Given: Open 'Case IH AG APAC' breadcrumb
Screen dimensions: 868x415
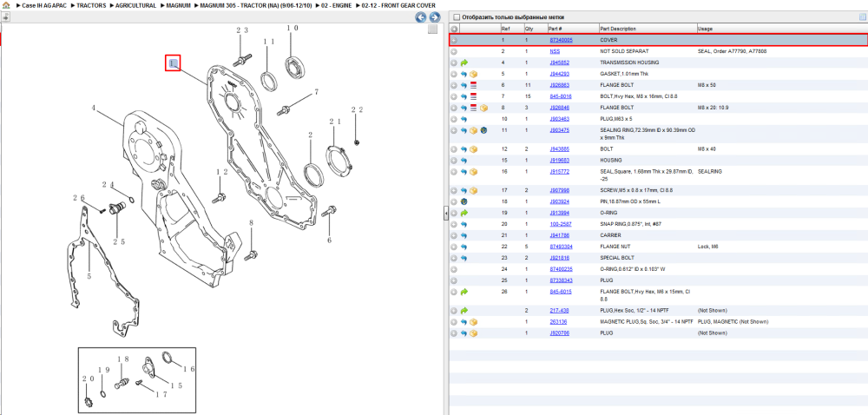Looking at the screenshot, I should 43,5.
